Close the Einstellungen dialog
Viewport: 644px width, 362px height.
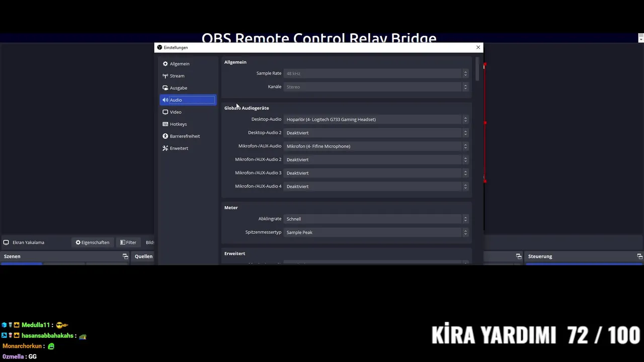click(x=478, y=47)
